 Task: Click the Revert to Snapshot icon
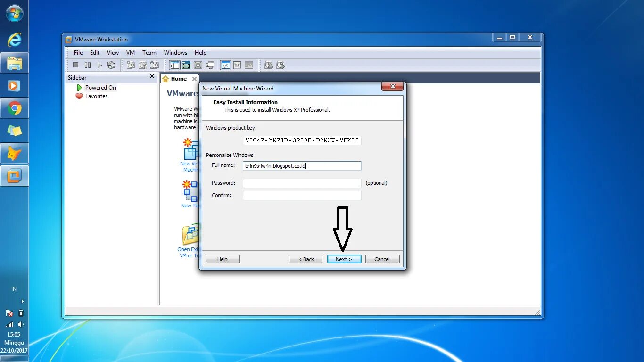143,65
